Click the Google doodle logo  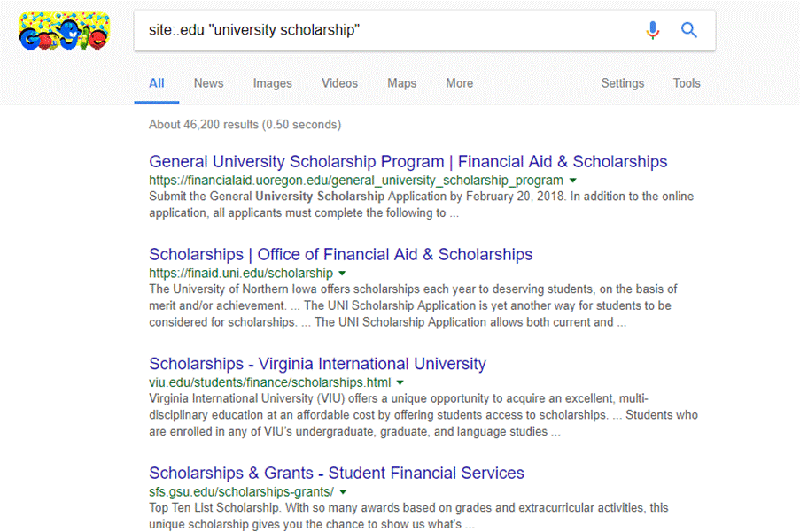tap(64, 30)
